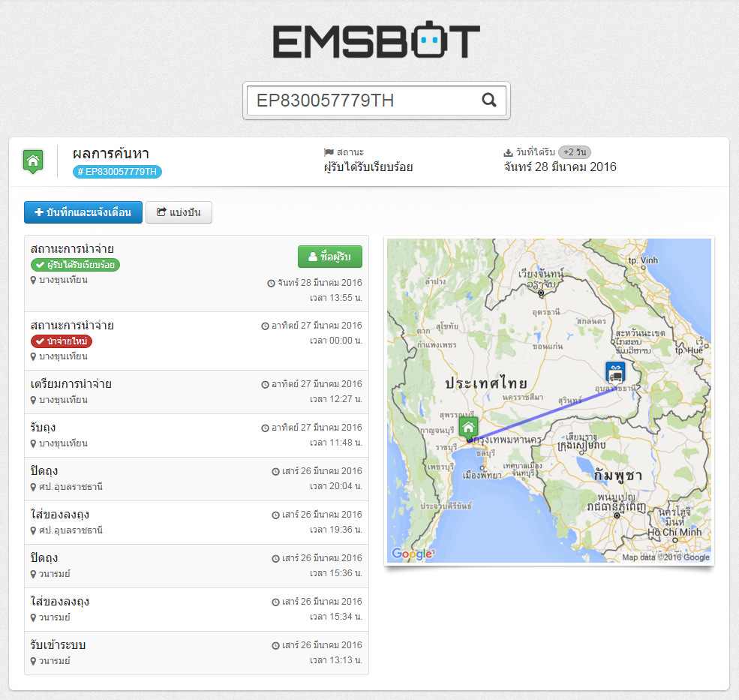Click the clock icon beside จันทร์ 28 มีนาคม 2016
Image resolution: width=739 pixels, height=700 pixels.
(x=271, y=284)
